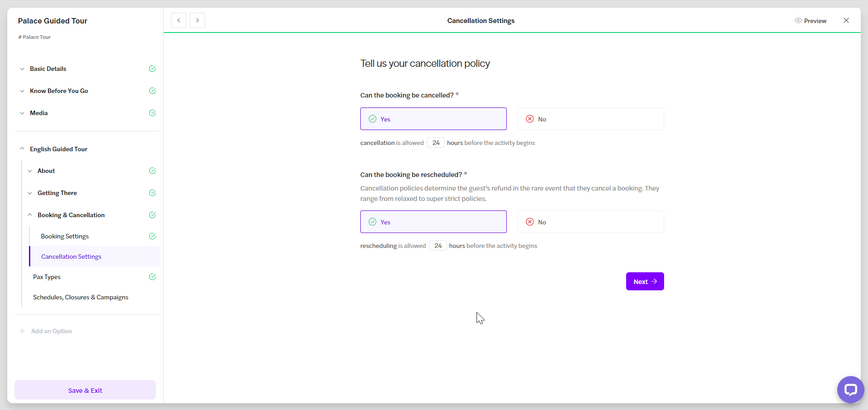Select Yes for booking can be cancelled

[433, 119]
